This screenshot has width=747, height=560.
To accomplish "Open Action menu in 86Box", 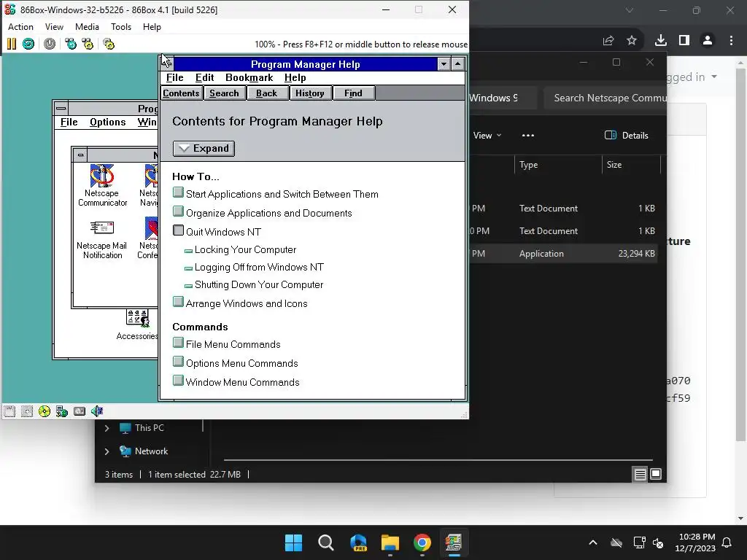I will click(x=20, y=27).
